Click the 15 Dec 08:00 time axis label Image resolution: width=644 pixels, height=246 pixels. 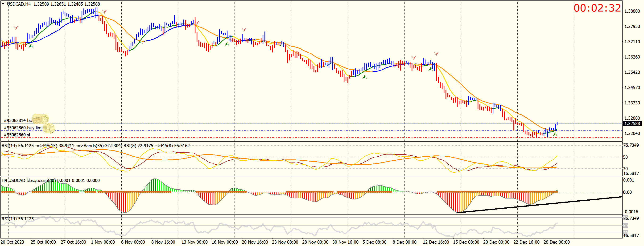466,242
